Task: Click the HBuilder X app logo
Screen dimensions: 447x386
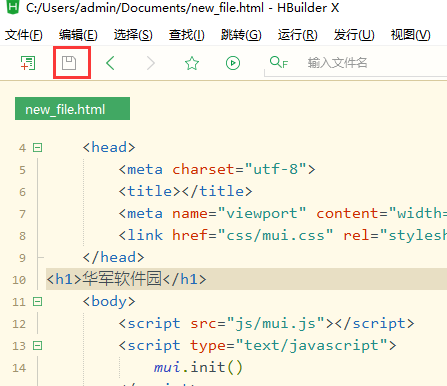Action: (13, 7)
